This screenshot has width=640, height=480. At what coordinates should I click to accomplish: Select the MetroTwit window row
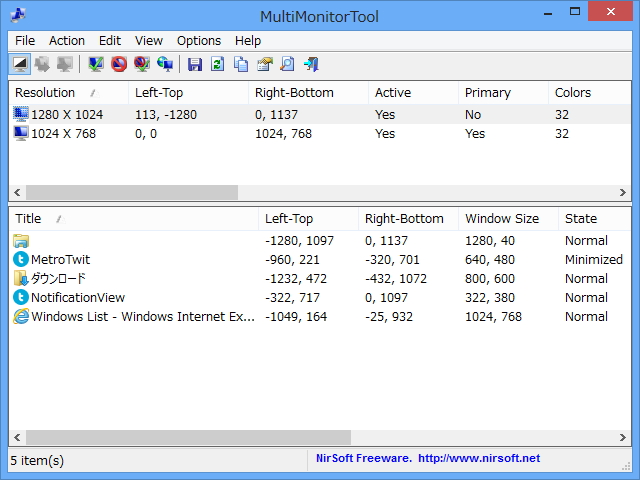click(x=320, y=260)
